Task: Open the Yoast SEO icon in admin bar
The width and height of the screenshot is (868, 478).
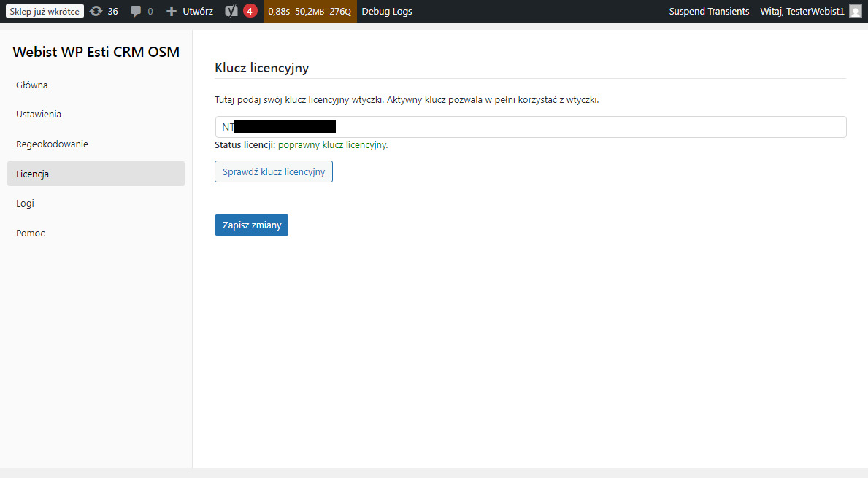Action: [231, 12]
